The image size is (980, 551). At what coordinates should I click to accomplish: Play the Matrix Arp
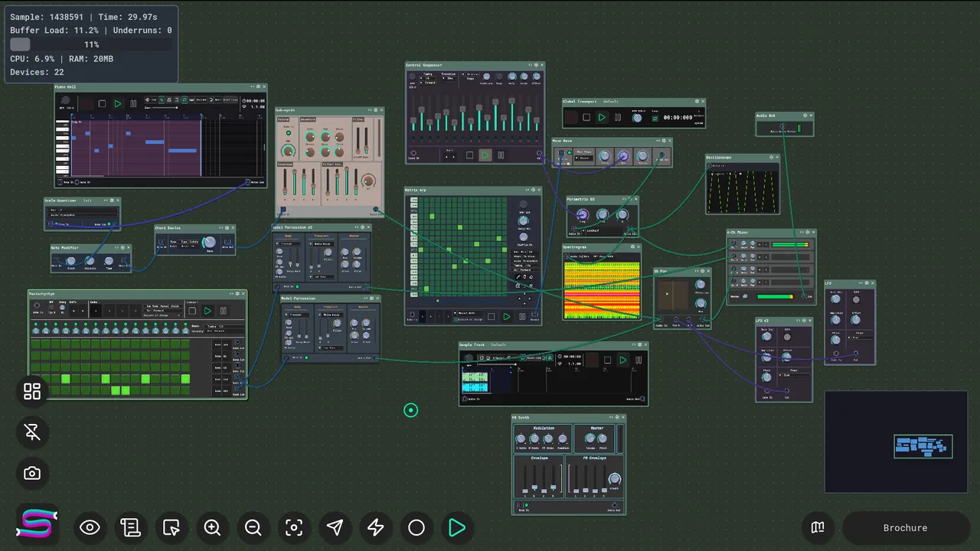tap(506, 316)
